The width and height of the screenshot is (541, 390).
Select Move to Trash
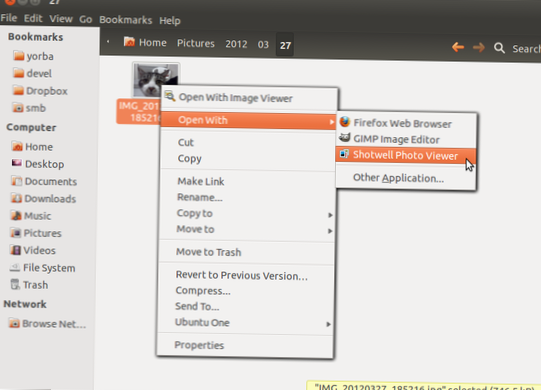tap(246, 252)
